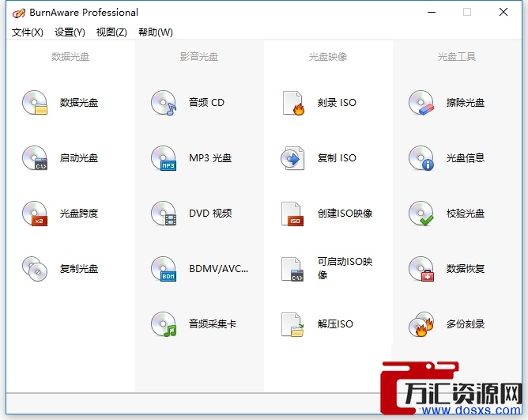Screen dimensions: 528x420
Task: Open the 数据光盘 data disc icon
Action: (35, 103)
